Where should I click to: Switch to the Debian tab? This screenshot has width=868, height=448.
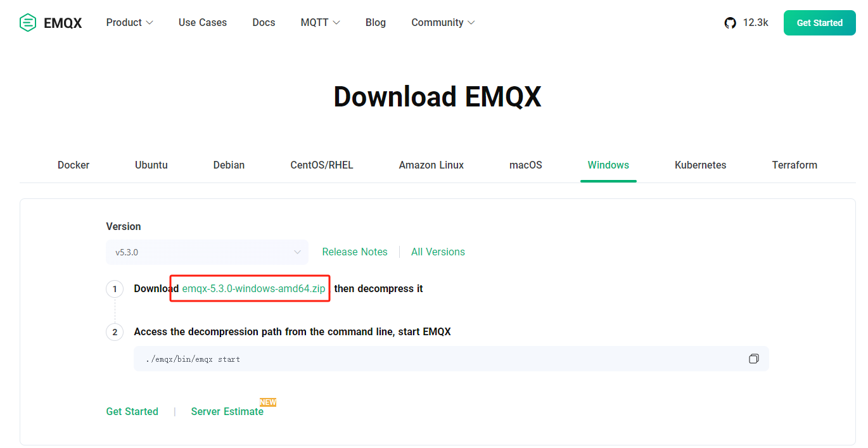click(x=229, y=165)
